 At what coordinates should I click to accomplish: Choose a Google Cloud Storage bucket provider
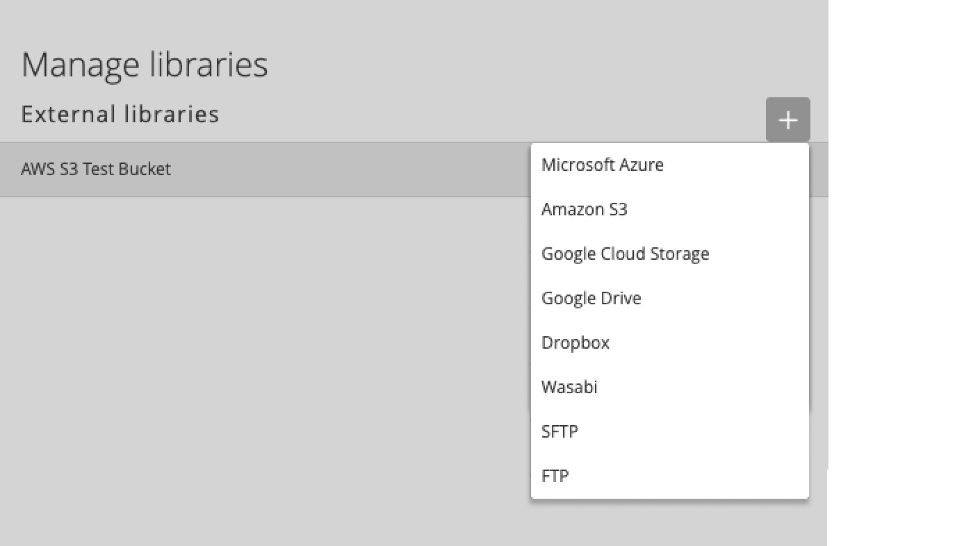(x=625, y=254)
